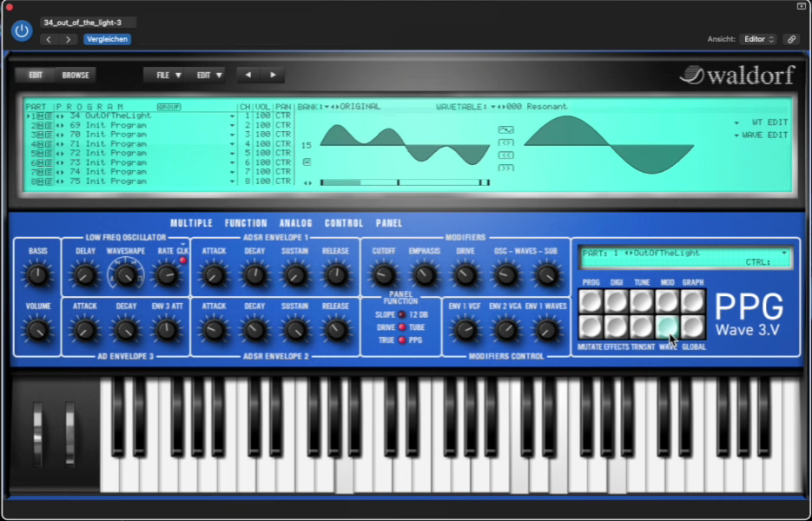
Task: Solo part 1 with S button
Action: click(x=49, y=116)
